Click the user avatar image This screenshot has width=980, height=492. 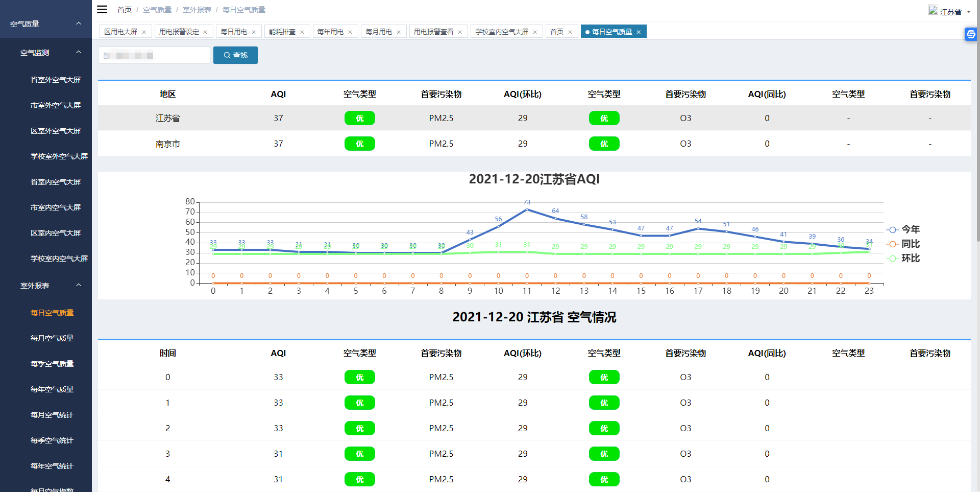click(933, 10)
